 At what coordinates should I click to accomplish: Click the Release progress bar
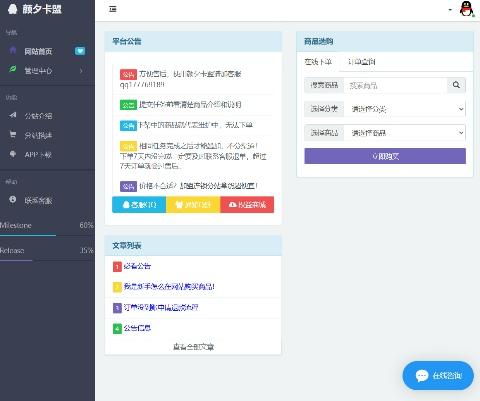[x=47, y=260]
